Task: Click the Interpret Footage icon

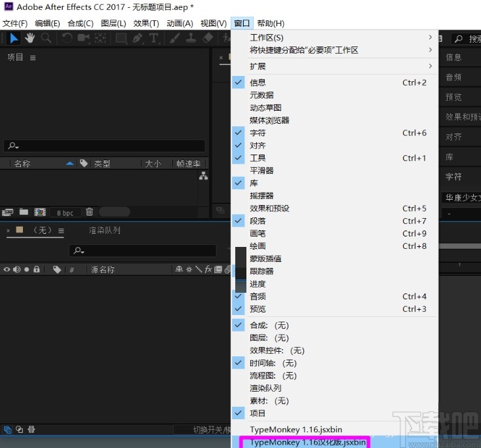Action: (8, 212)
